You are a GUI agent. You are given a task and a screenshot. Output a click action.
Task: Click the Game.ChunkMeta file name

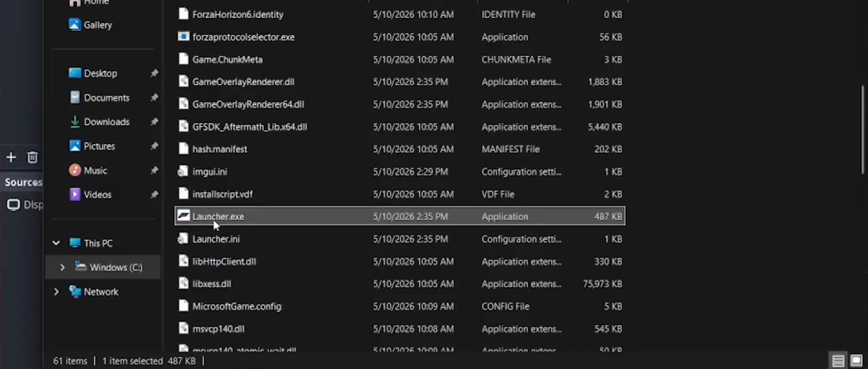coord(227,59)
